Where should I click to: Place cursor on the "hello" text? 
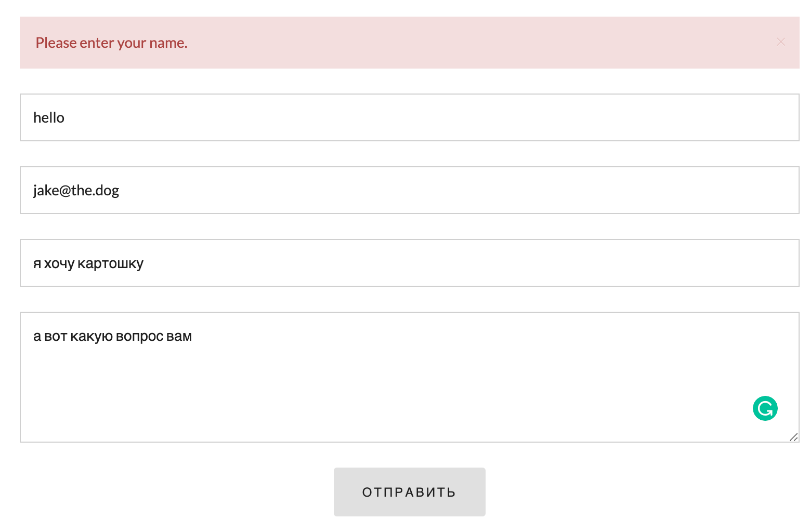pos(49,117)
